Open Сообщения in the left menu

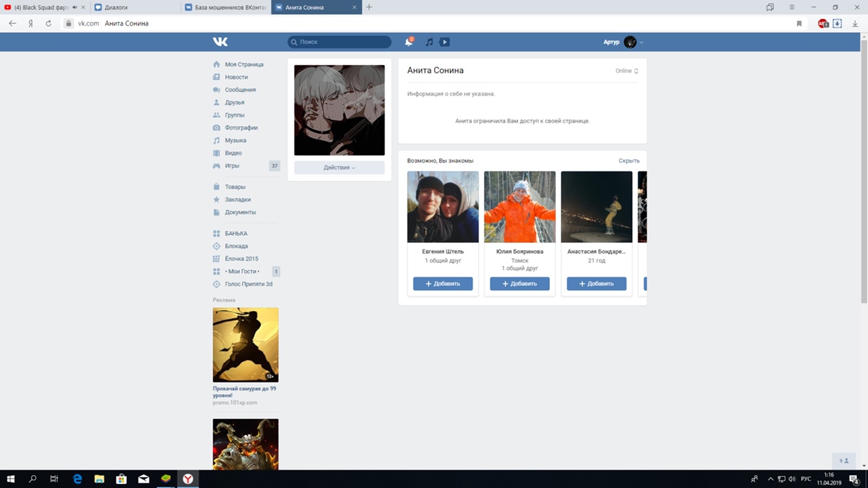[240, 89]
